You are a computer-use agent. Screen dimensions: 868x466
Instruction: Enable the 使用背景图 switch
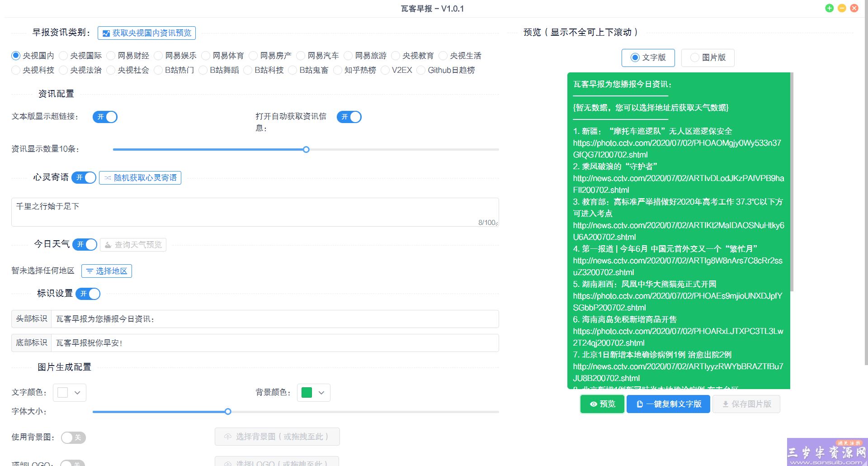73,437
